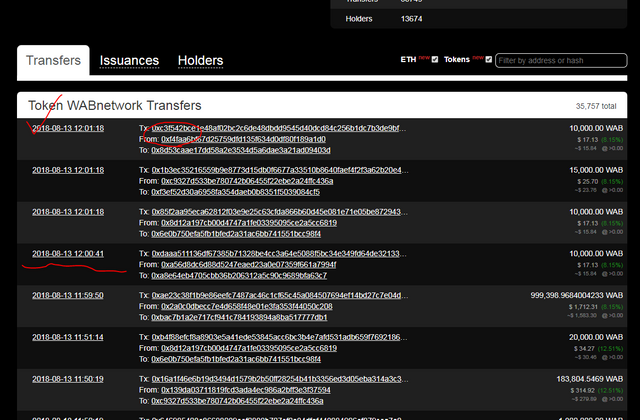This screenshot has height=420, width=640.
Task: Open To address 0xc9327d533be in 183,804 WAB row
Action: [237, 401]
